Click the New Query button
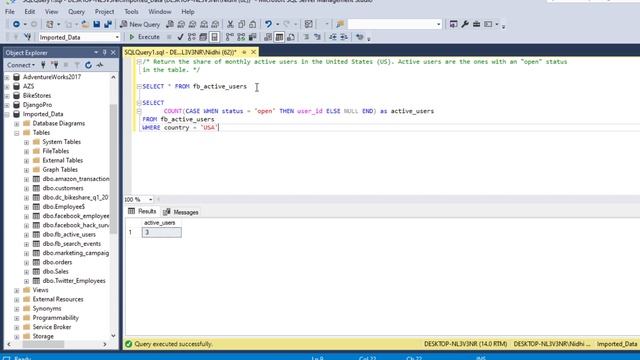This screenshot has width=640, height=360. coord(140,24)
